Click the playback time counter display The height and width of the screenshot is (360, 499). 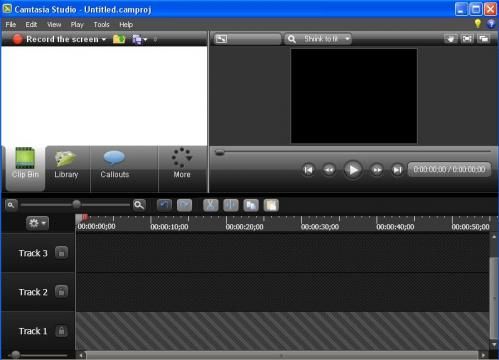click(x=449, y=169)
